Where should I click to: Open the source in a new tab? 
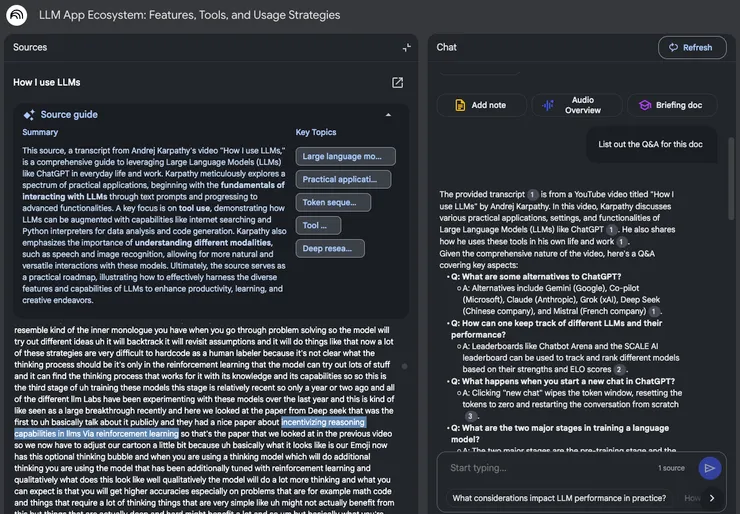pyautogui.click(x=397, y=82)
